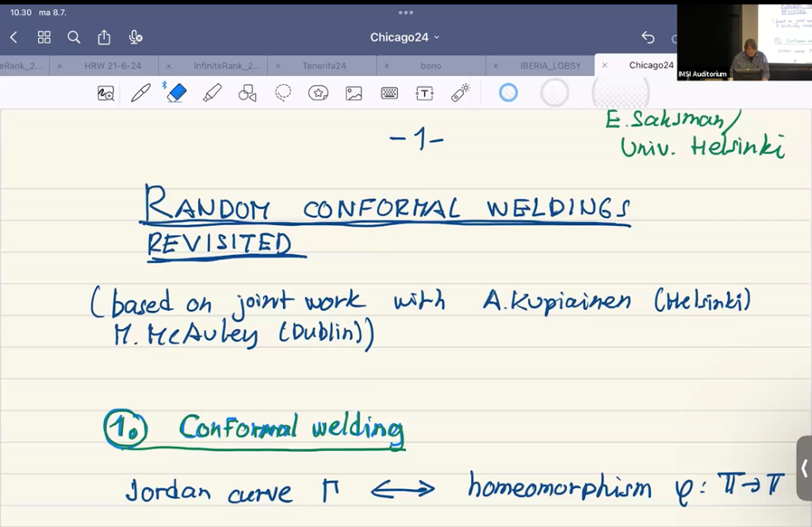Open the Shapes tool

(x=247, y=93)
